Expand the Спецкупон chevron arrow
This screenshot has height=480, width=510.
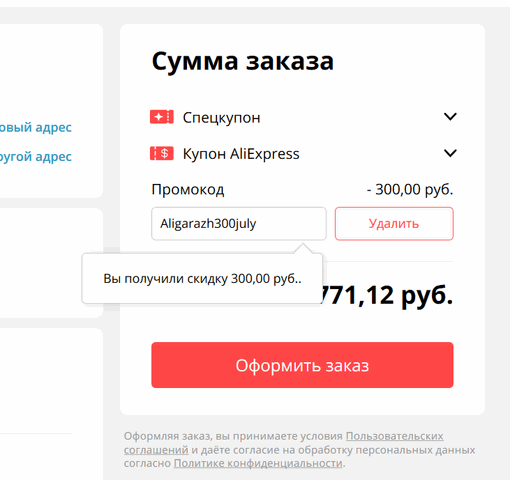point(450,117)
